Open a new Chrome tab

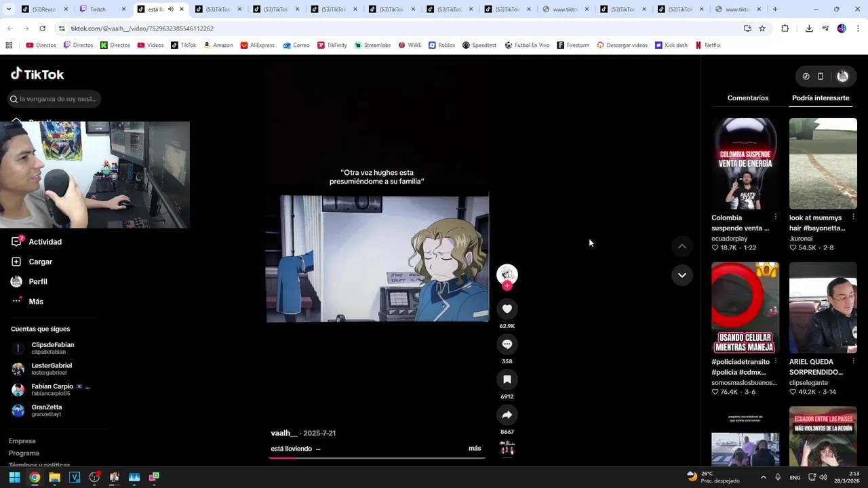tap(775, 9)
